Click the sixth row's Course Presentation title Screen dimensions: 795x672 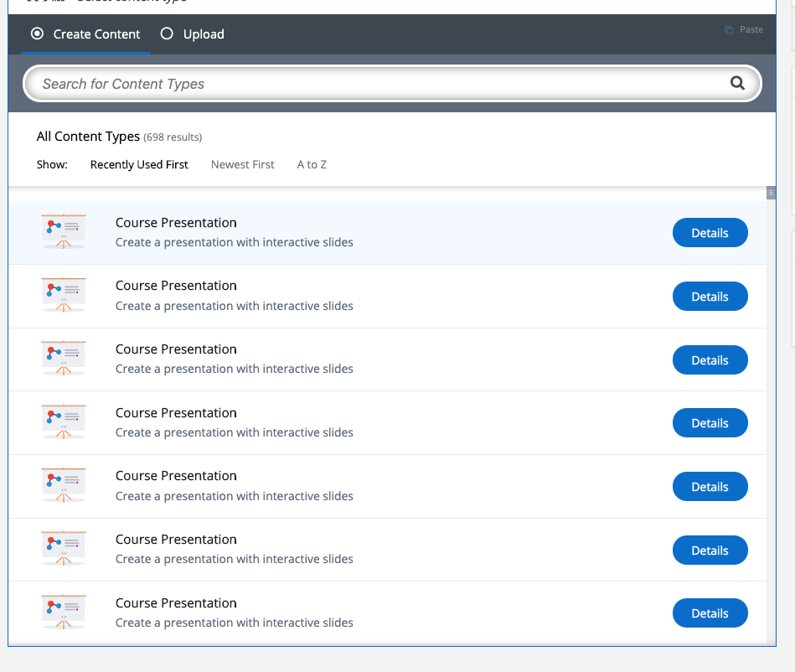click(x=176, y=539)
